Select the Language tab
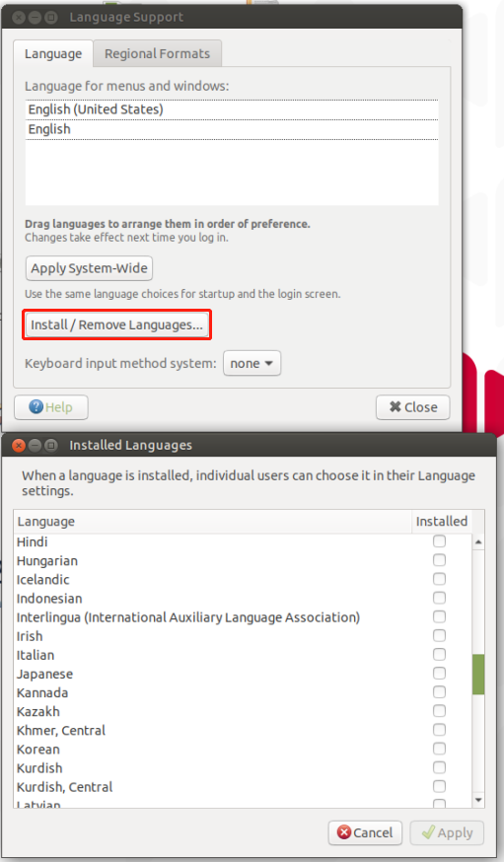 click(52, 53)
